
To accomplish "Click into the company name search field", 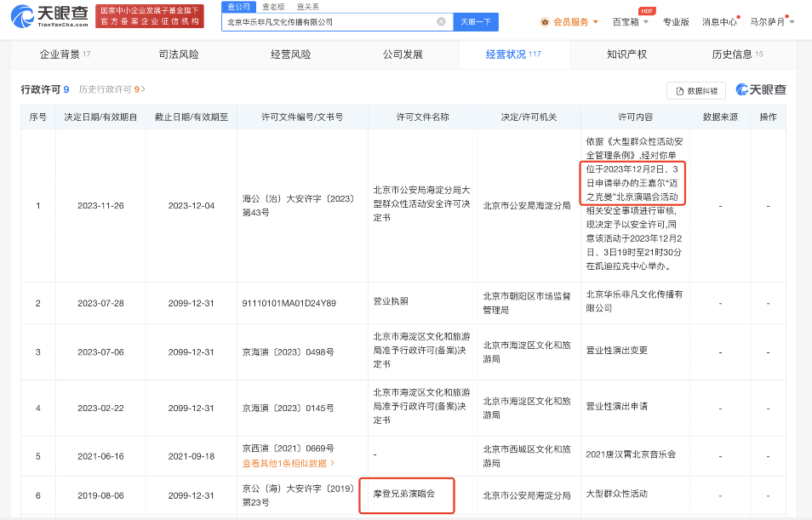I will [x=328, y=22].
